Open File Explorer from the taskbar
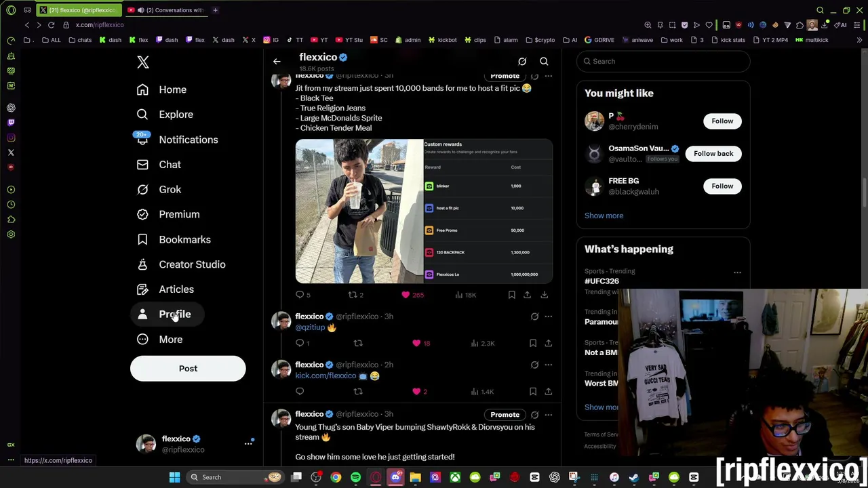868x488 pixels. [415, 477]
